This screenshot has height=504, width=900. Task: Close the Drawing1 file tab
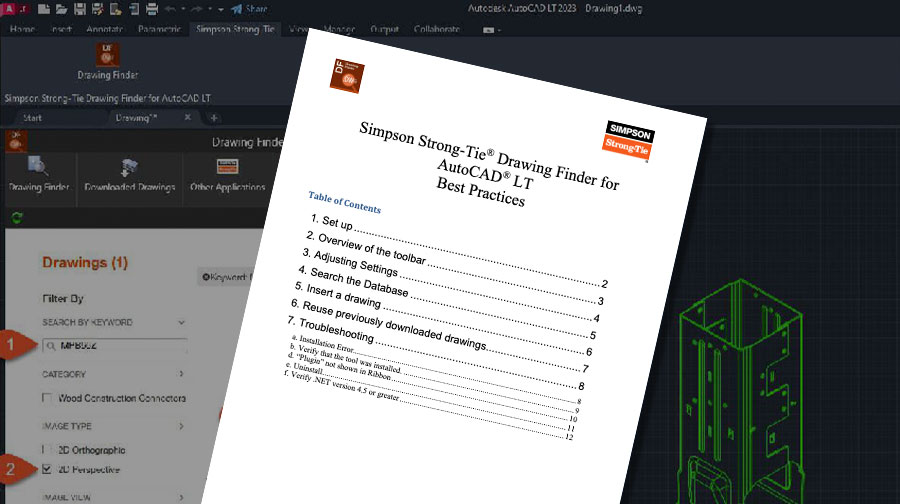188,117
